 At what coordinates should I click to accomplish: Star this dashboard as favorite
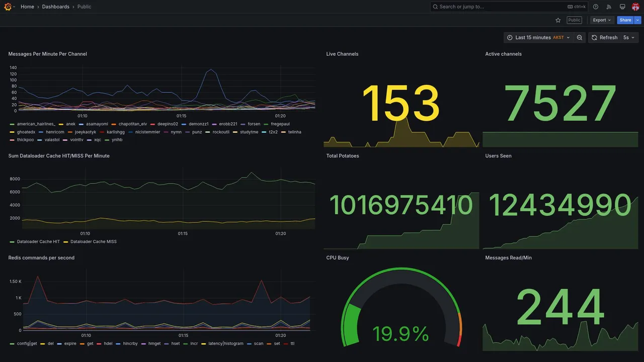pyautogui.click(x=558, y=20)
